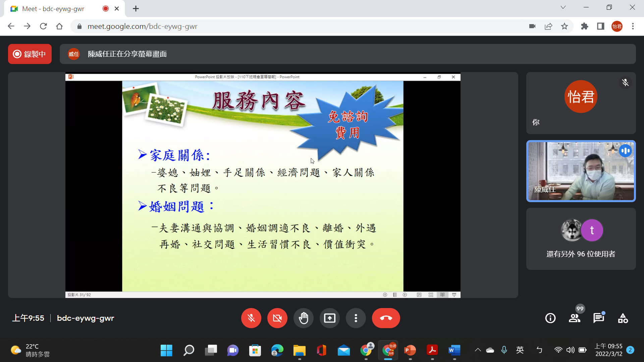The image size is (644, 362).
Task: Open the chat panel
Action: tap(598, 318)
